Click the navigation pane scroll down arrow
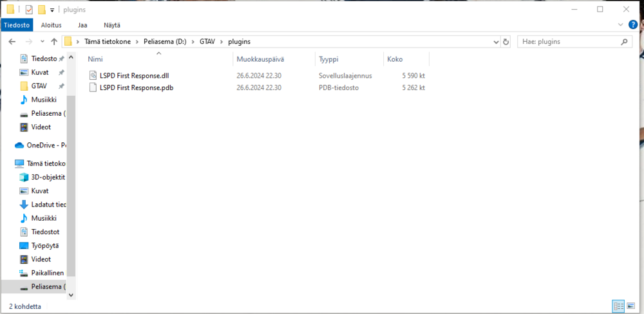Screen dimensions: 644x314 pos(71,295)
